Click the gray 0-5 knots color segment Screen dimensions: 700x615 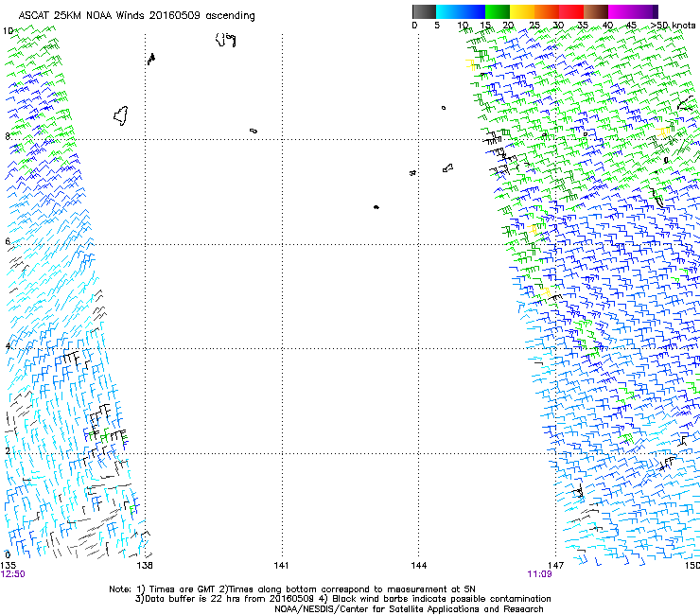click(x=424, y=11)
